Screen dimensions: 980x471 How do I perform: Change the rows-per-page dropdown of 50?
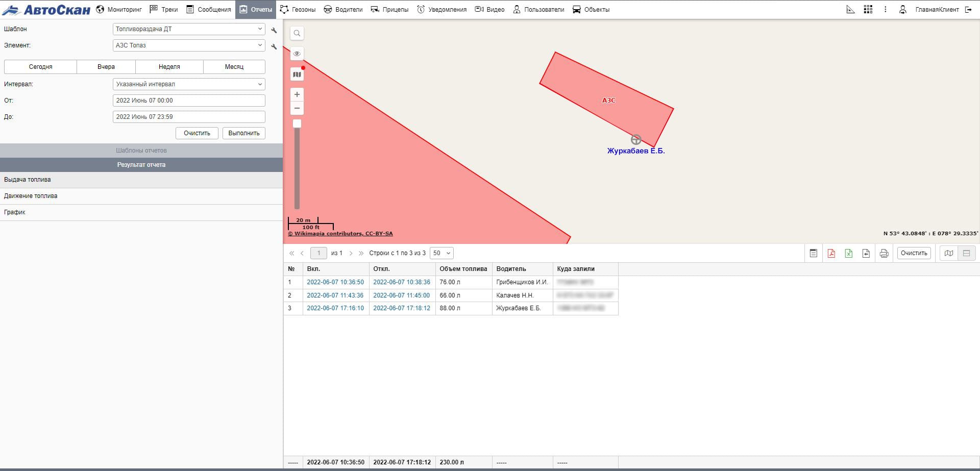tap(442, 253)
